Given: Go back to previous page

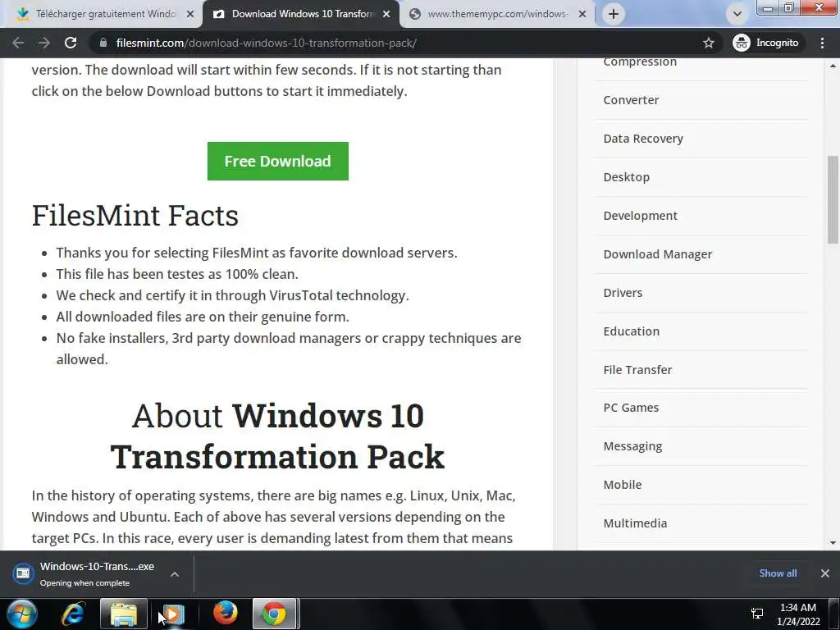Looking at the screenshot, I should (x=18, y=43).
